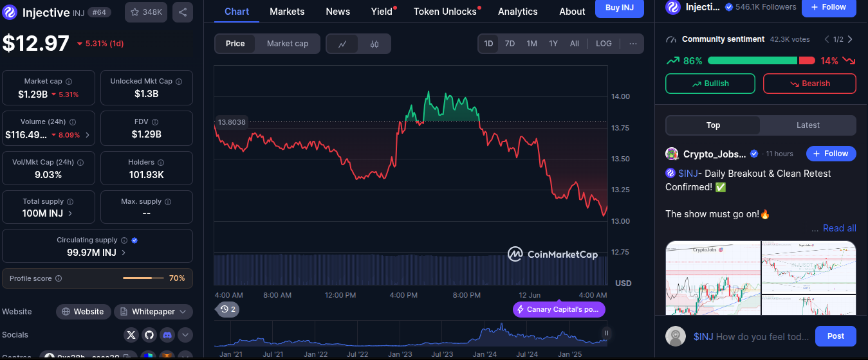Set chart timeframe to 7D

(510, 44)
